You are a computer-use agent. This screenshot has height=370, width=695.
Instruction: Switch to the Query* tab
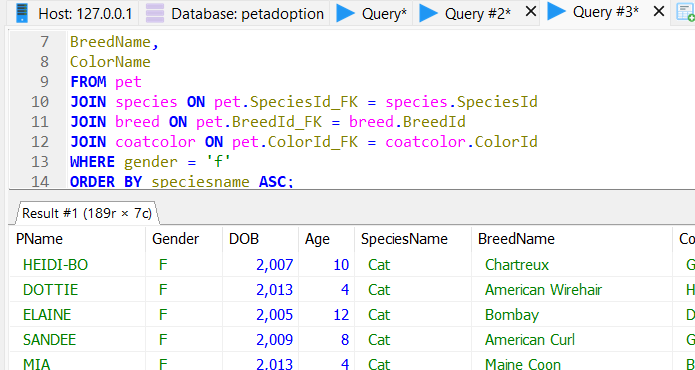[x=371, y=13]
